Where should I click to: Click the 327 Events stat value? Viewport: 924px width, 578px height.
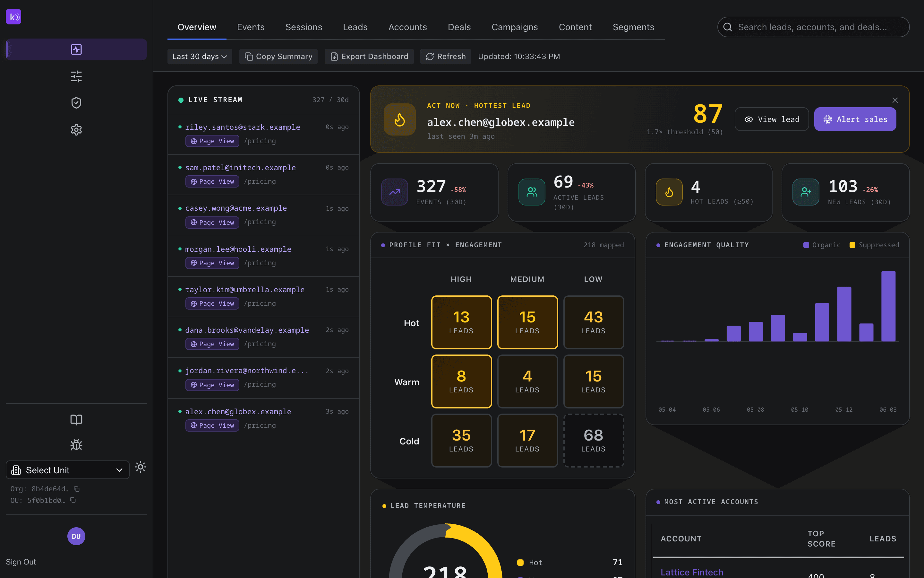point(431,187)
